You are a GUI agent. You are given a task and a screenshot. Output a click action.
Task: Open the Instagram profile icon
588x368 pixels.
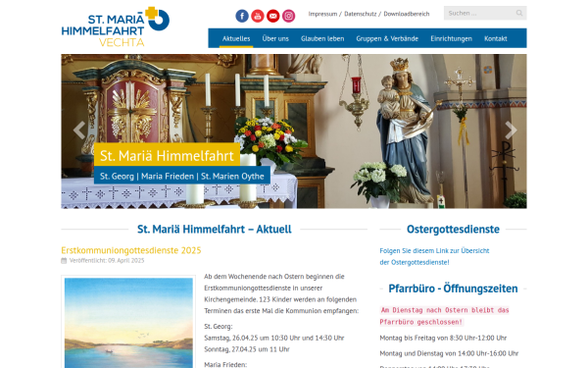[x=288, y=16]
